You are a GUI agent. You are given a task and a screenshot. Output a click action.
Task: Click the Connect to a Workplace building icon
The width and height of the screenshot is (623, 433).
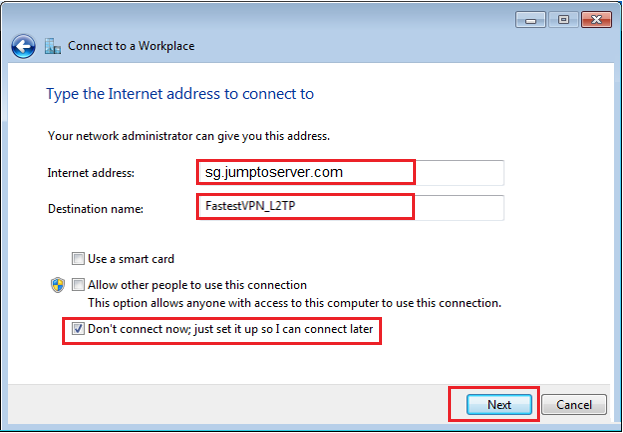click(x=53, y=46)
